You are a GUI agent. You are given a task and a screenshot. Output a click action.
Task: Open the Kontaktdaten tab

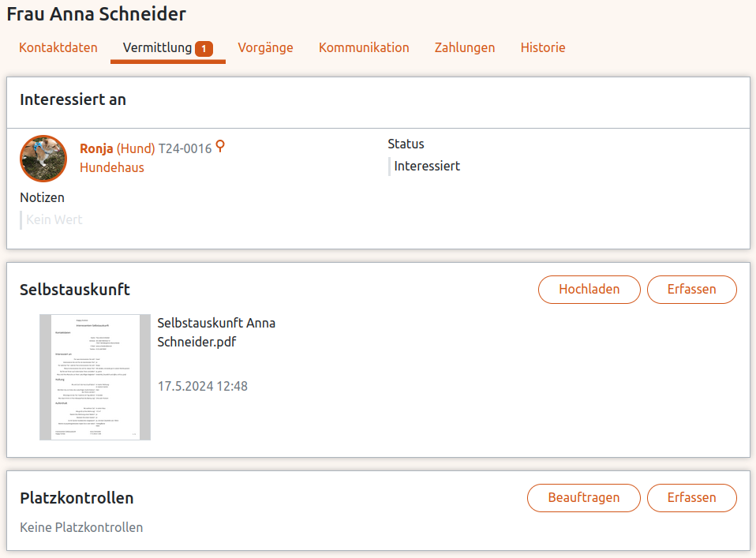click(x=58, y=47)
